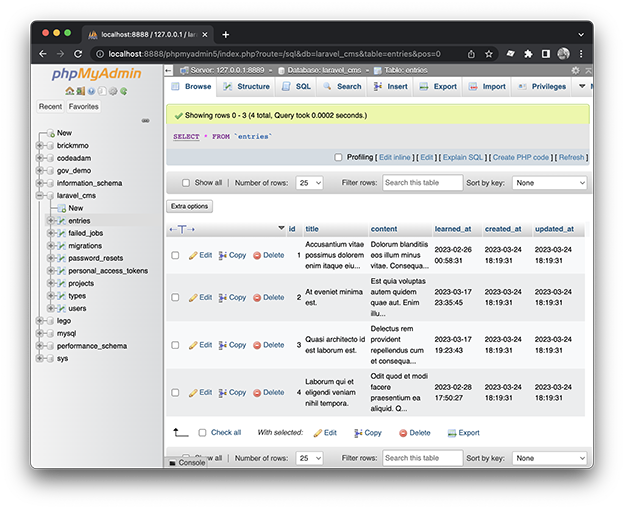Click the navigation settings gear icon in sidebar

point(113,91)
